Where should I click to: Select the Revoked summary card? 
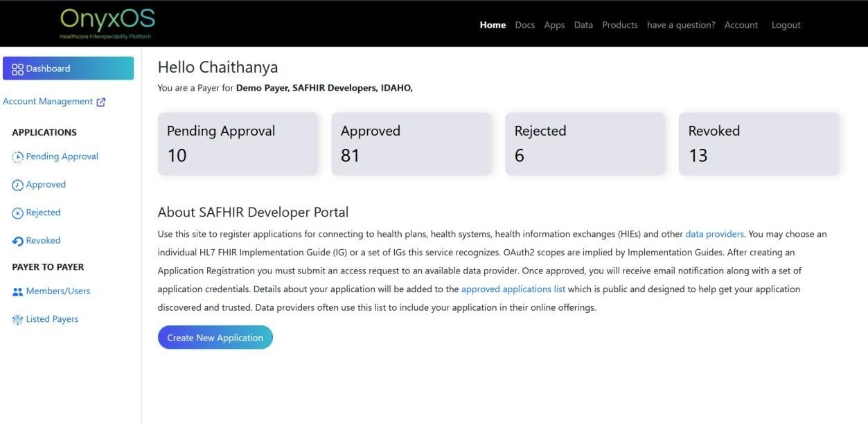click(x=759, y=144)
